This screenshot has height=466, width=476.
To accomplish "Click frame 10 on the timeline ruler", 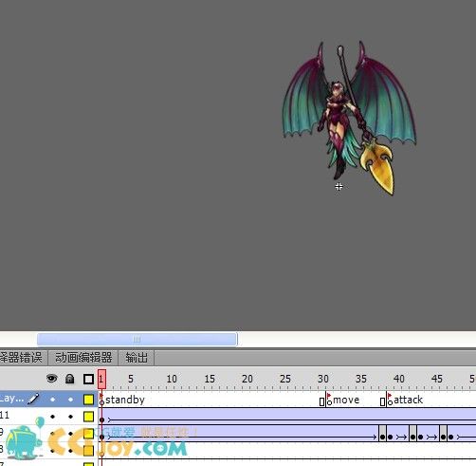I will click(172, 379).
